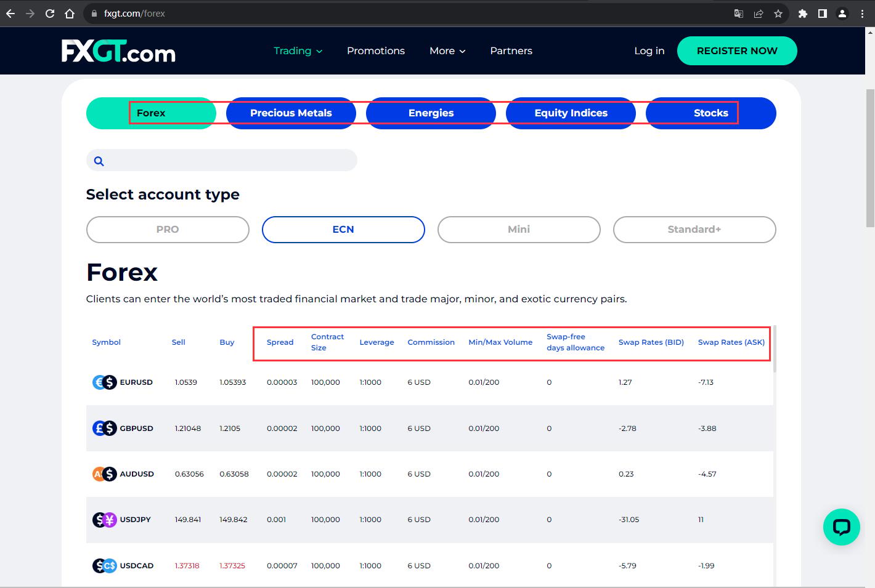Open the browser home icon

click(x=70, y=14)
